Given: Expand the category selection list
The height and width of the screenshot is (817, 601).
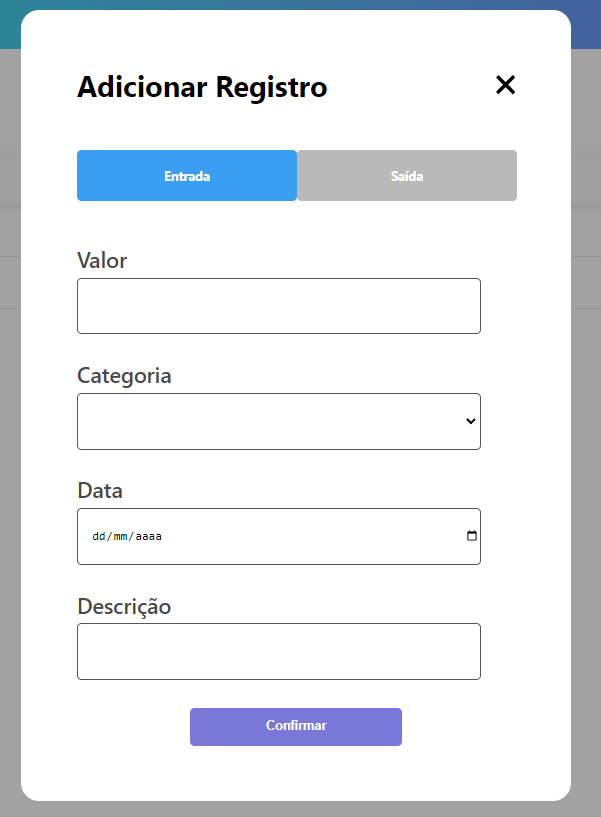Looking at the screenshot, I should coord(278,421).
